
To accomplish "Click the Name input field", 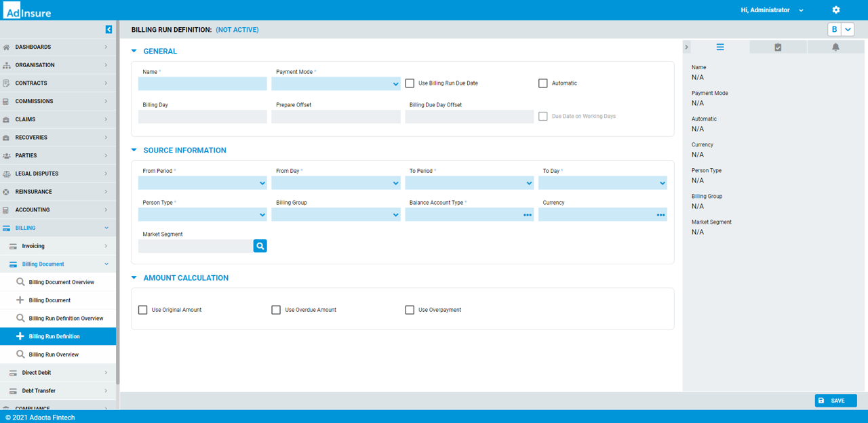I will click(x=203, y=84).
